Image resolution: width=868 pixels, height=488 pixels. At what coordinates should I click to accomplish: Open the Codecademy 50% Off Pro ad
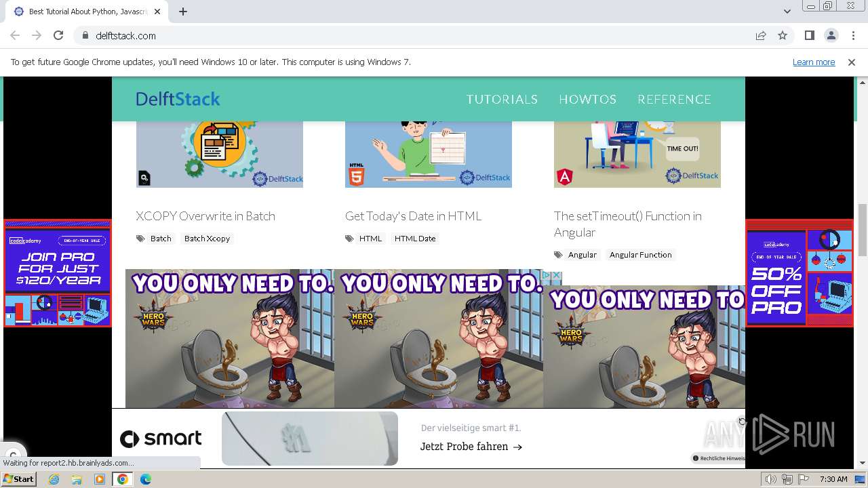[800, 273]
